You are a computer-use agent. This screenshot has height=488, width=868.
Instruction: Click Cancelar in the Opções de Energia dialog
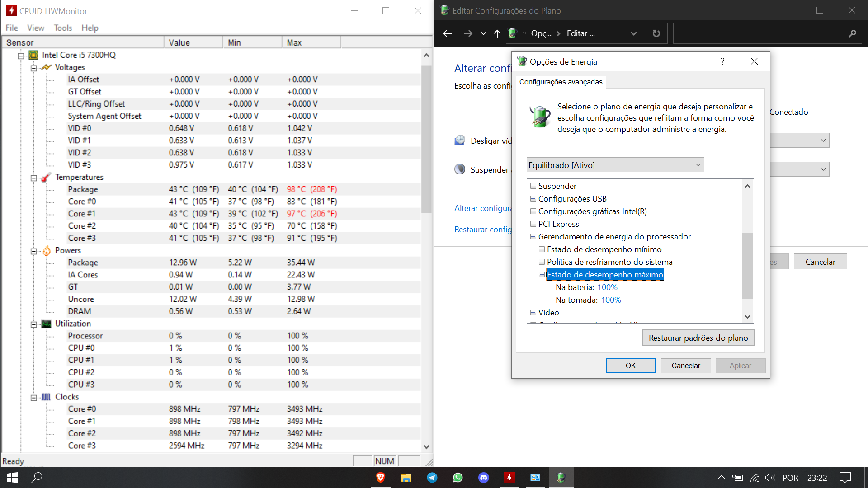686,366
